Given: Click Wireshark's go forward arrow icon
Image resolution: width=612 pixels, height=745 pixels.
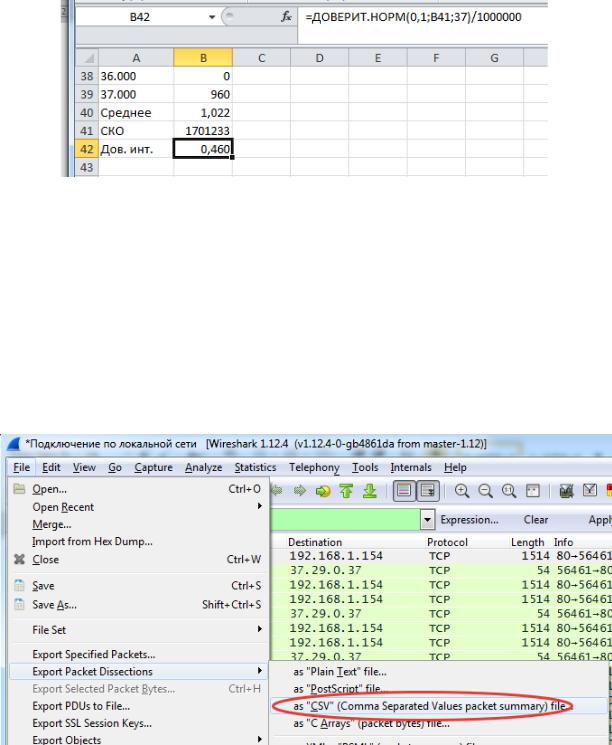Looking at the screenshot, I should pyautogui.click(x=300, y=491).
